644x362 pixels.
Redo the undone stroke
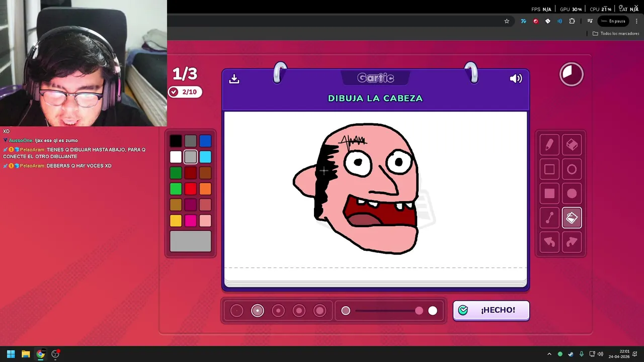tap(572, 242)
